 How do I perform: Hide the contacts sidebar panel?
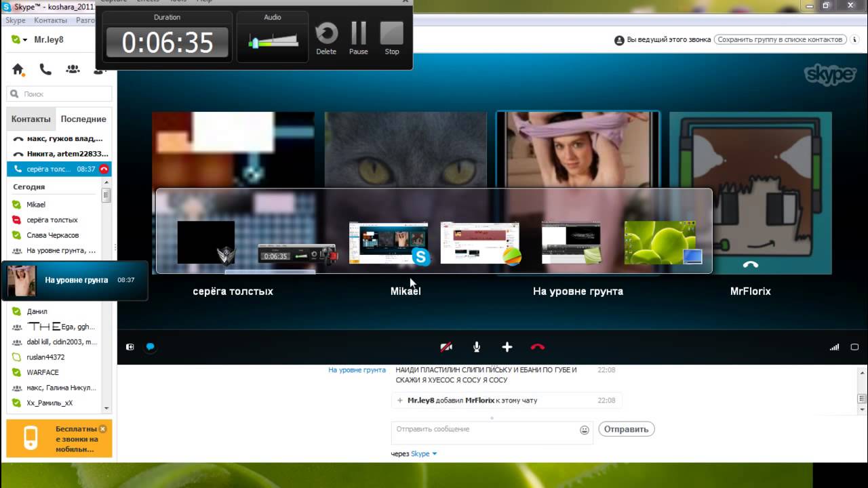click(x=130, y=347)
